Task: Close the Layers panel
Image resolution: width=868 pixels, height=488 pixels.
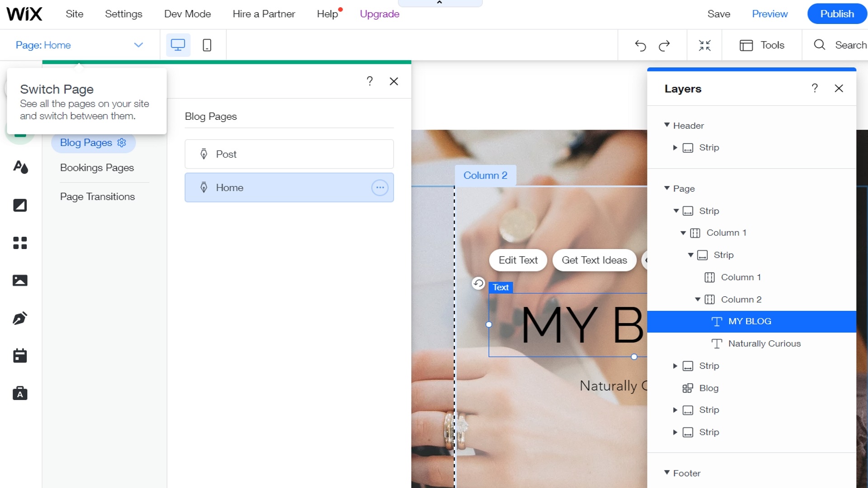Action: point(839,88)
